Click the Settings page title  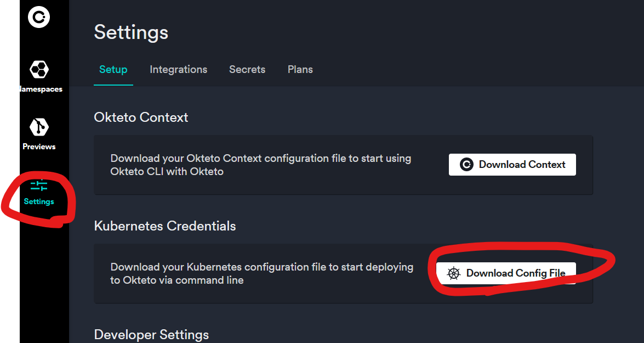tap(131, 32)
